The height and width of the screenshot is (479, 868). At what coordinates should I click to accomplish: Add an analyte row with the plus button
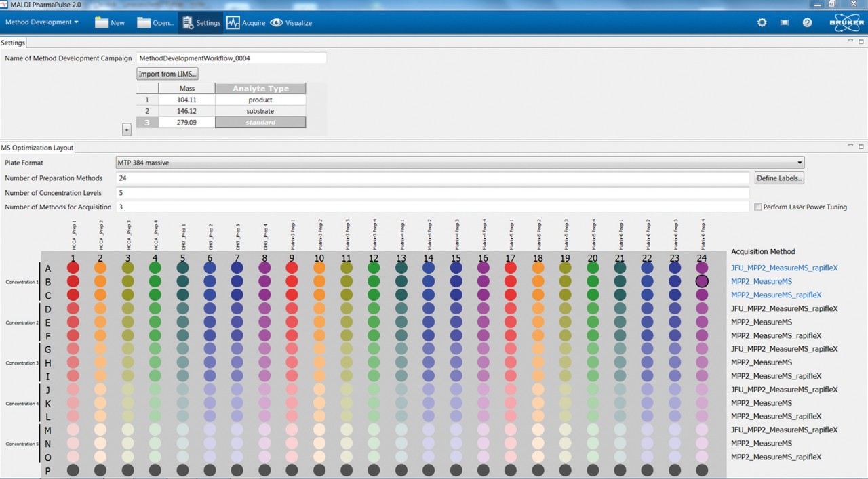tap(127, 129)
